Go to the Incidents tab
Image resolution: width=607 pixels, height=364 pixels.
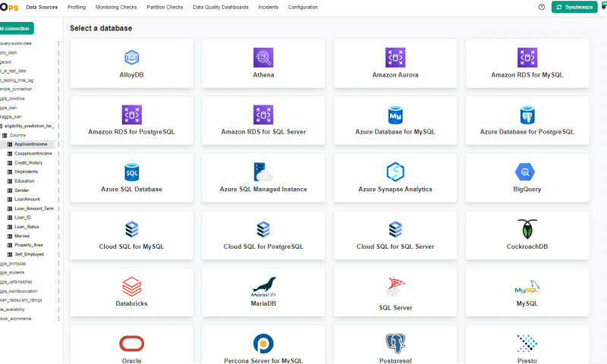coord(269,7)
